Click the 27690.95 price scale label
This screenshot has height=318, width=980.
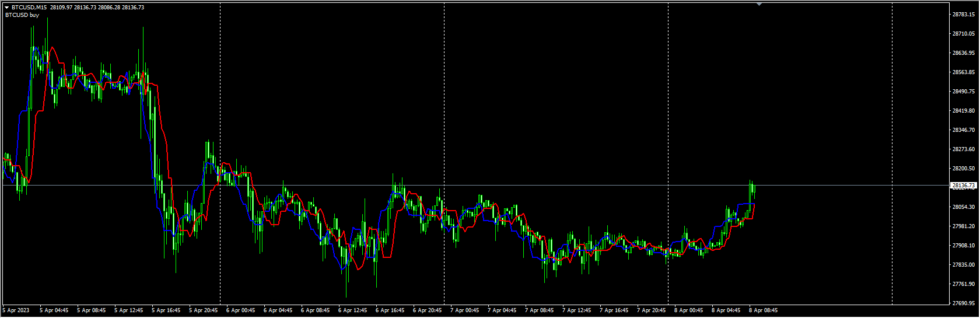coord(964,303)
